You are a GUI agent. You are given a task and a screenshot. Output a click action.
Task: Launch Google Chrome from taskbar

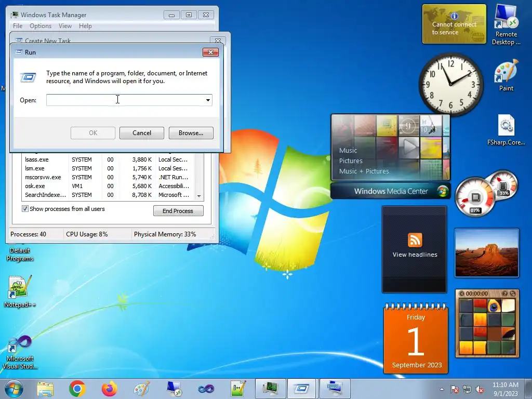[x=77, y=389]
